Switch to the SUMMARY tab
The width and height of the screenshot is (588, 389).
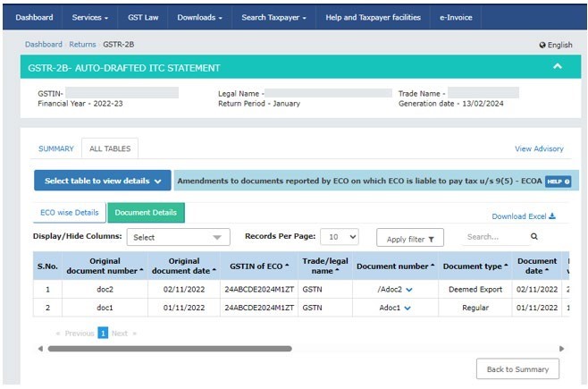point(55,148)
